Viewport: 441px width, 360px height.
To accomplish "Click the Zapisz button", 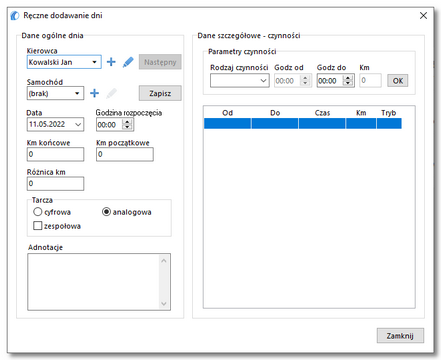I will click(160, 93).
